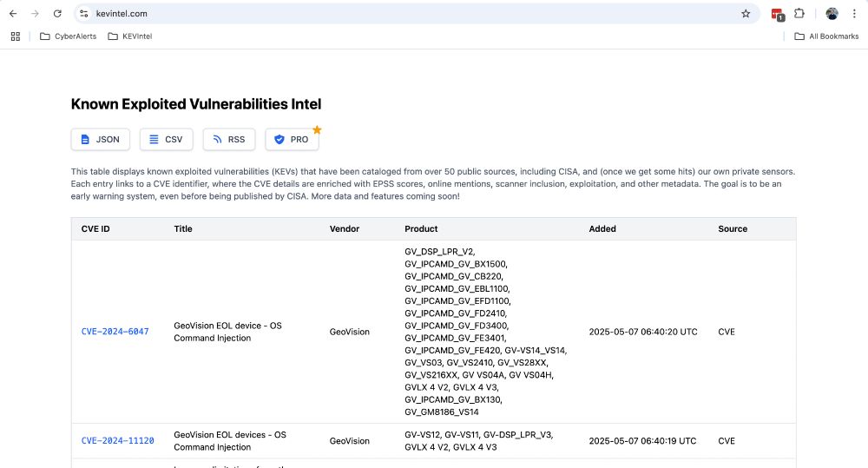Click the Known Exploited Vulnerabilities Intel heading
The image size is (868, 468).
(x=196, y=104)
